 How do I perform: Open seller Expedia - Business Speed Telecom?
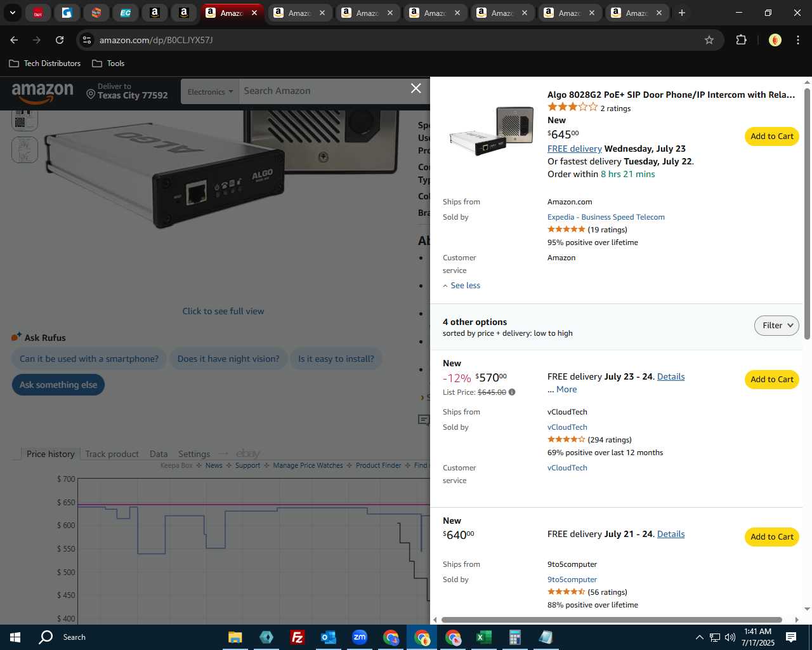(x=606, y=217)
